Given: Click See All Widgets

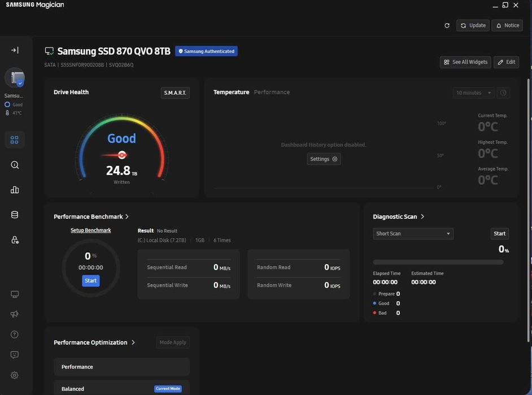Looking at the screenshot, I should pos(465,62).
